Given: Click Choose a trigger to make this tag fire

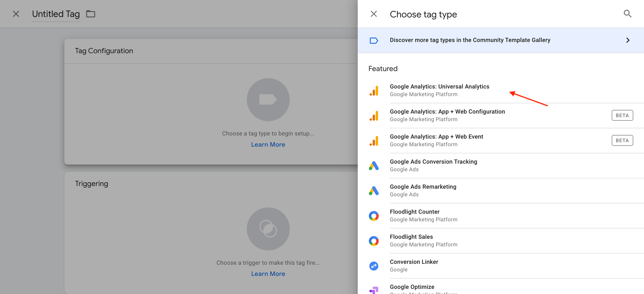Looking at the screenshot, I should (268, 263).
